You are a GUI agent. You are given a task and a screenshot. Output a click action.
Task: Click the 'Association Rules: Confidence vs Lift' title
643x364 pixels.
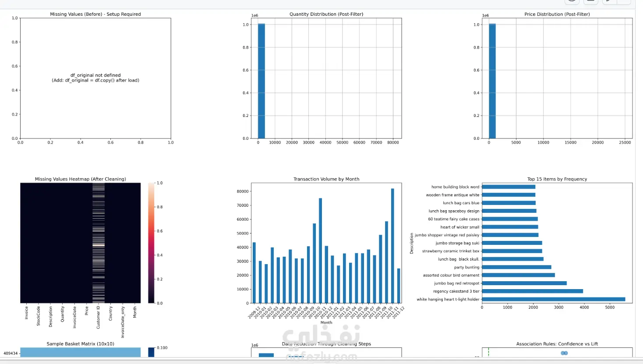pyautogui.click(x=557, y=344)
